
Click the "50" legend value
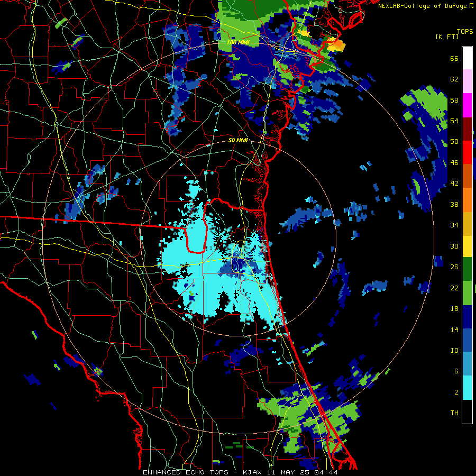454,142
